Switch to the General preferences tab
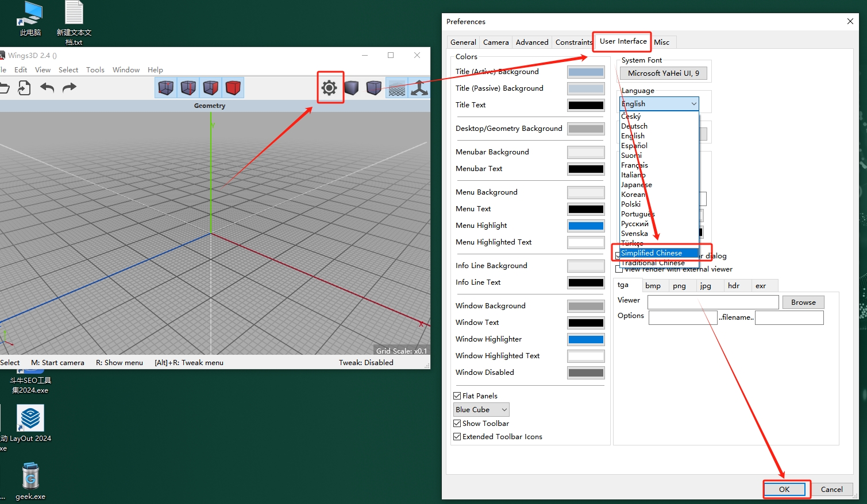 (x=463, y=42)
